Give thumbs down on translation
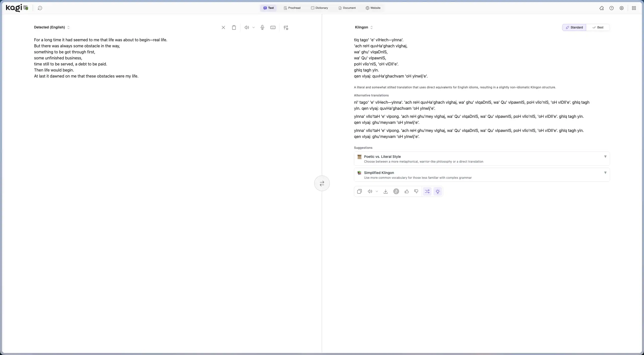 416,192
